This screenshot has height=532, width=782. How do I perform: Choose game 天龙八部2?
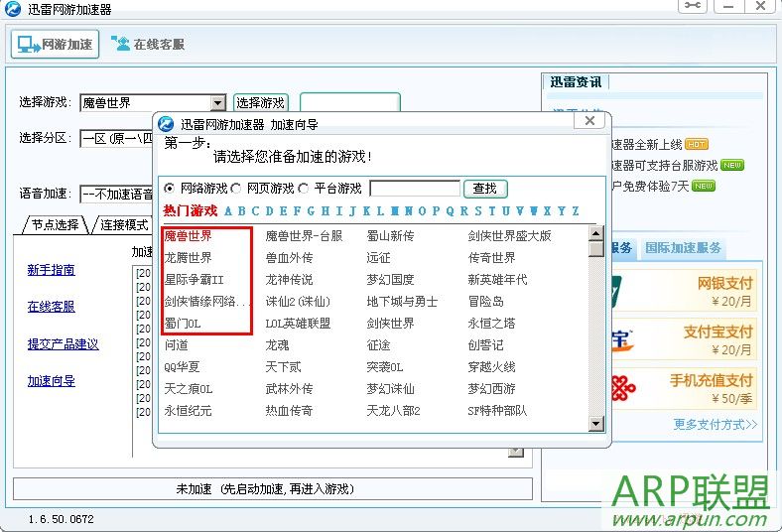pyautogui.click(x=394, y=411)
